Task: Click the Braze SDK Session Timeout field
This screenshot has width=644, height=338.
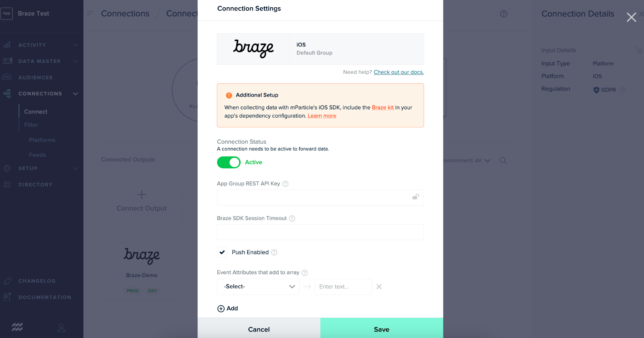Action: point(320,233)
